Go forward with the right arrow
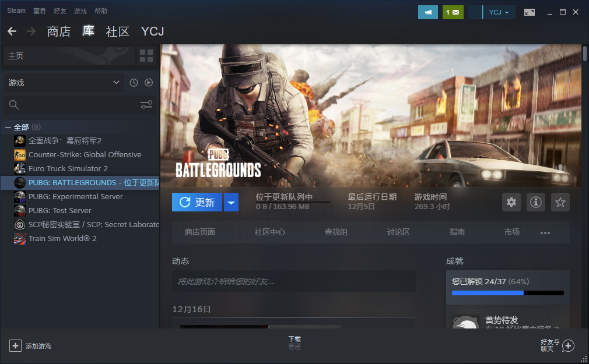This screenshot has width=589, height=364. point(31,31)
